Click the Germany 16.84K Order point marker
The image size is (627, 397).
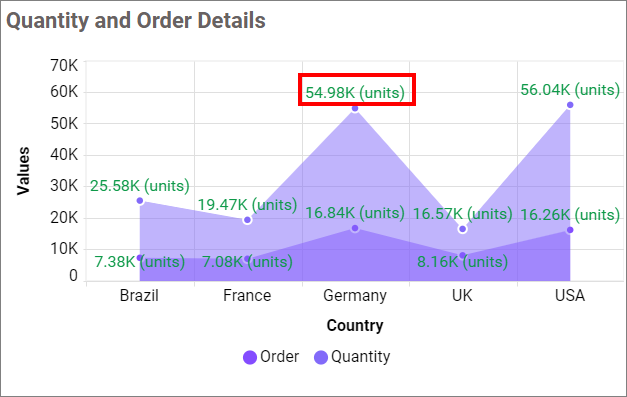point(355,228)
